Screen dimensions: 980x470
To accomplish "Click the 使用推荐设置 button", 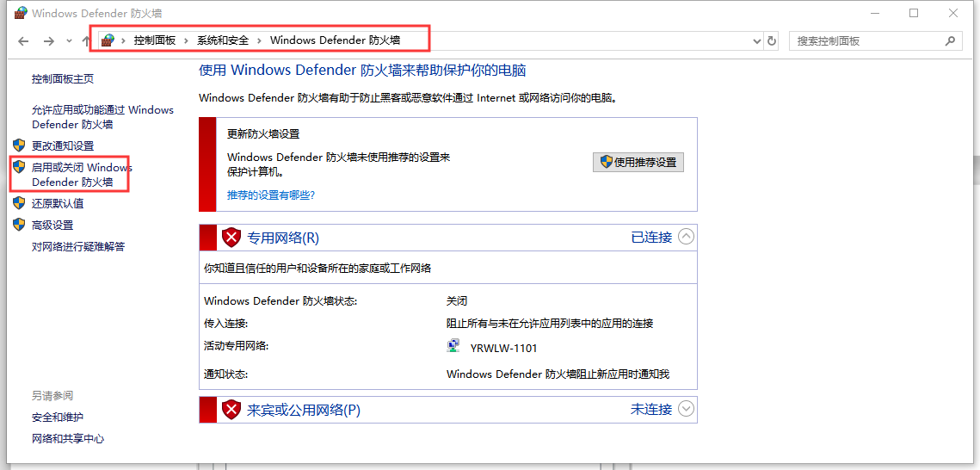I will [x=638, y=162].
